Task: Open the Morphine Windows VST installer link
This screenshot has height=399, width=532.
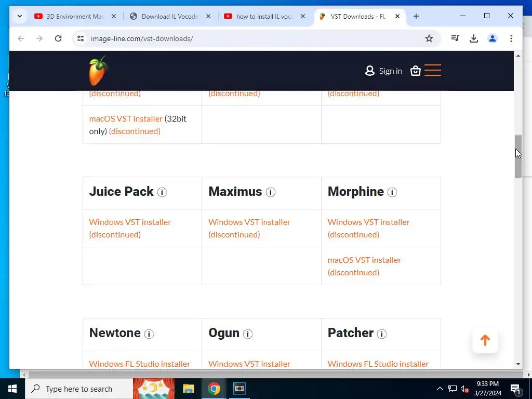Action: coord(369,222)
